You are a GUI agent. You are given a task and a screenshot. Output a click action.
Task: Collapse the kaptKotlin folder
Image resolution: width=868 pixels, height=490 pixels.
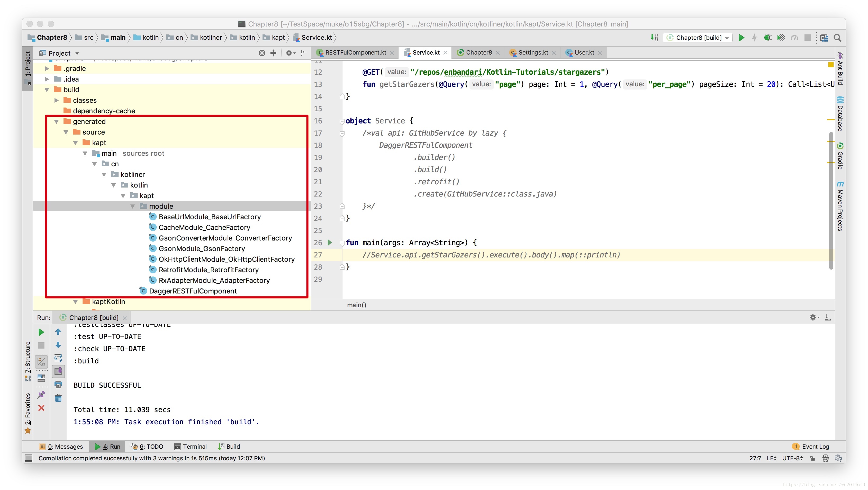(x=75, y=301)
